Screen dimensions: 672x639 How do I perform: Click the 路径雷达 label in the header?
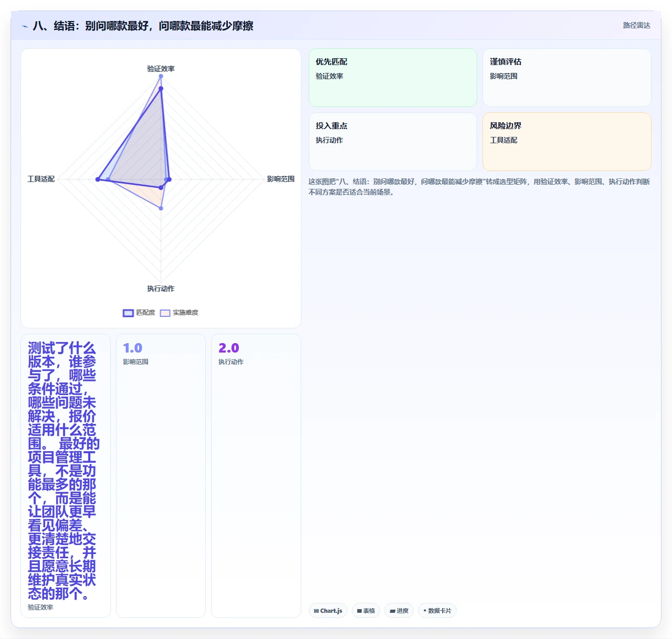tap(636, 25)
